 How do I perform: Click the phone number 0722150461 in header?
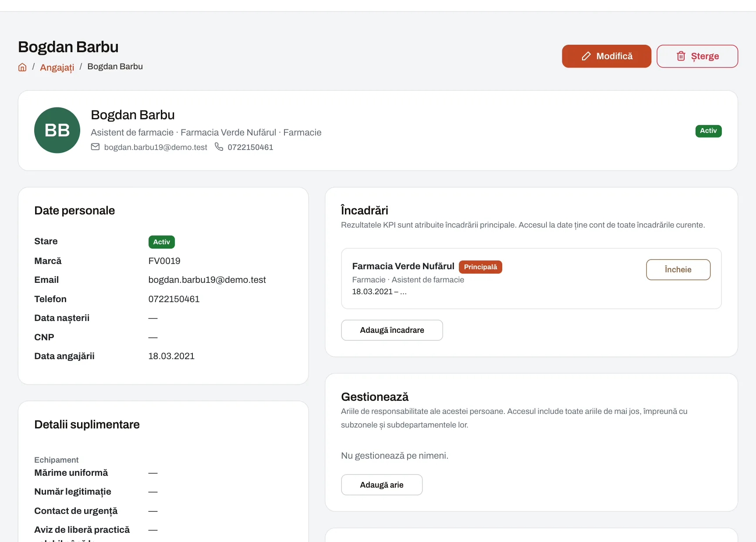point(250,147)
